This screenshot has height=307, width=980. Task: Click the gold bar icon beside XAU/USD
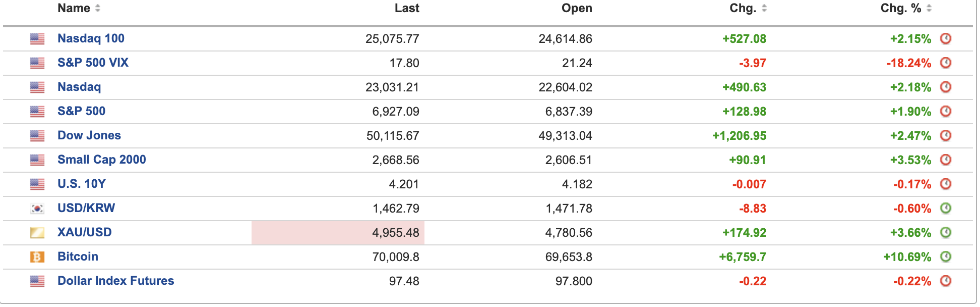[x=37, y=233]
